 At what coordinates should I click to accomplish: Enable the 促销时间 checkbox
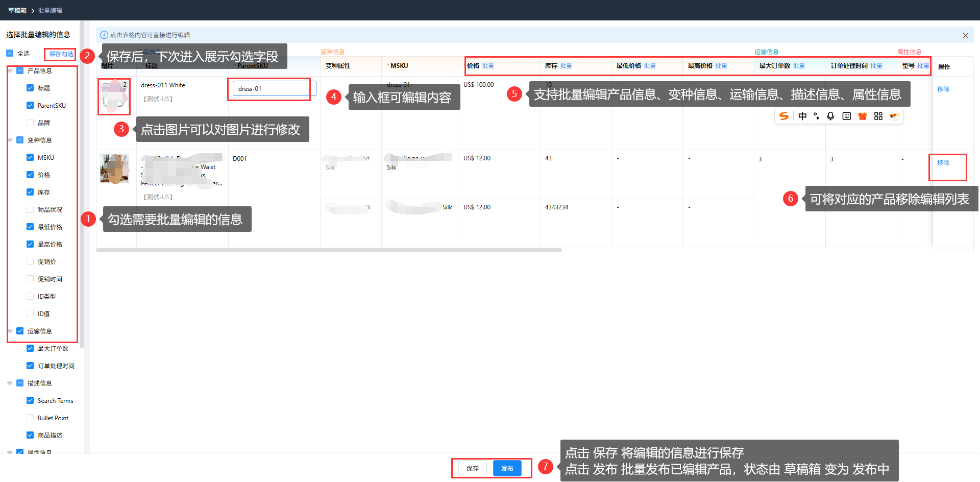[30, 279]
